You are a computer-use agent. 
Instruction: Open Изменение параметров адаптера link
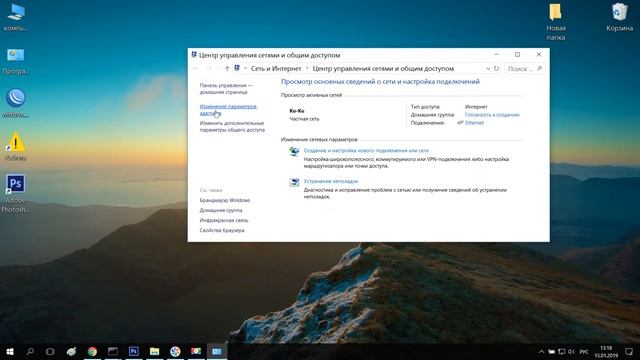[x=228, y=110]
